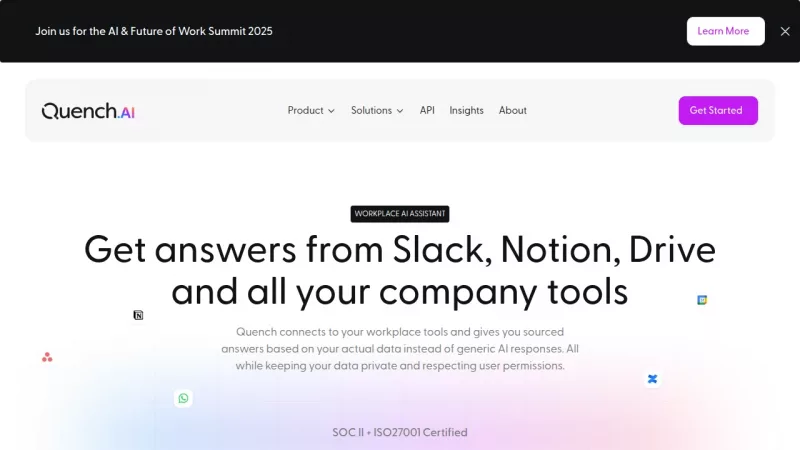Viewport: 800px width, 450px height.
Task: Open the API navigation item
Action: coord(427,111)
